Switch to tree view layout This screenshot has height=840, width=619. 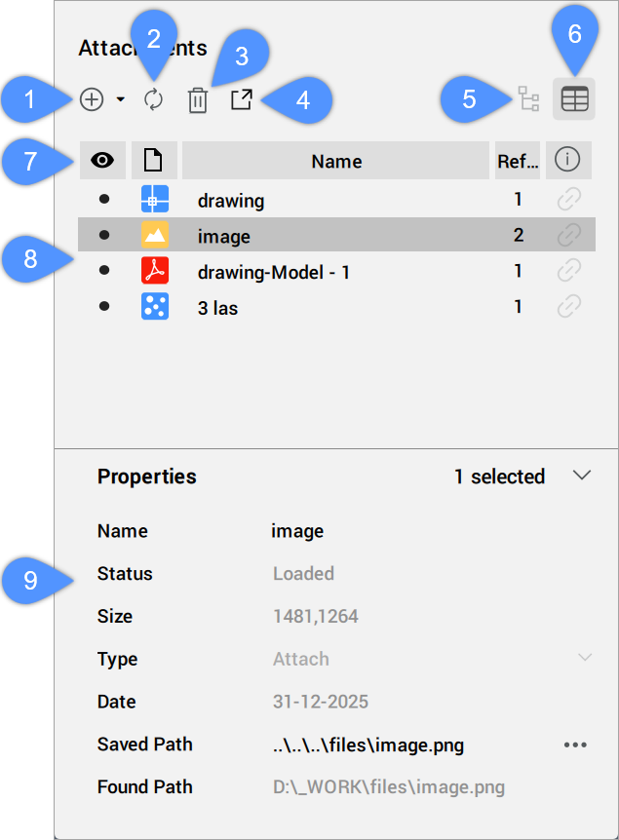528,99
